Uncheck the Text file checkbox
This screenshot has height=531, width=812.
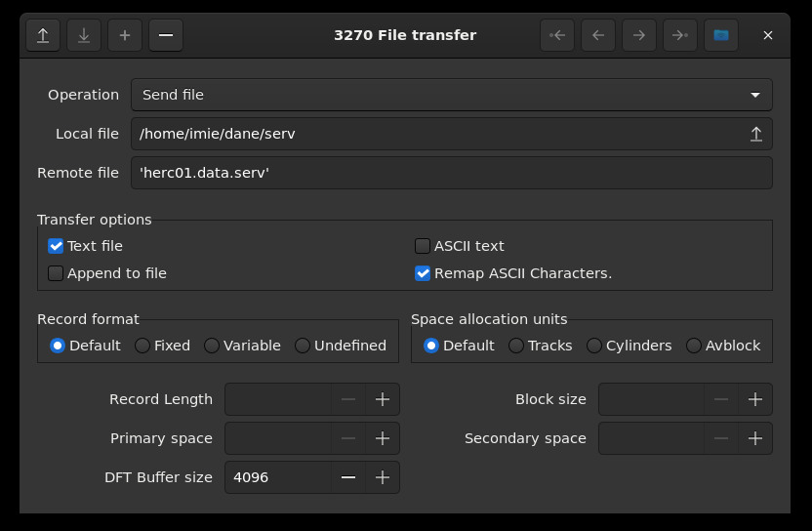point(57,246)
